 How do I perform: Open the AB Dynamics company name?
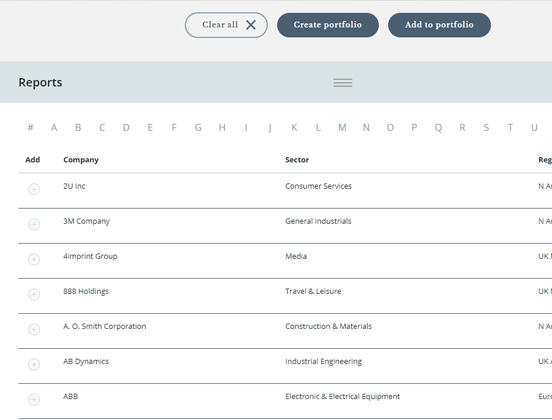click(86, 361)
